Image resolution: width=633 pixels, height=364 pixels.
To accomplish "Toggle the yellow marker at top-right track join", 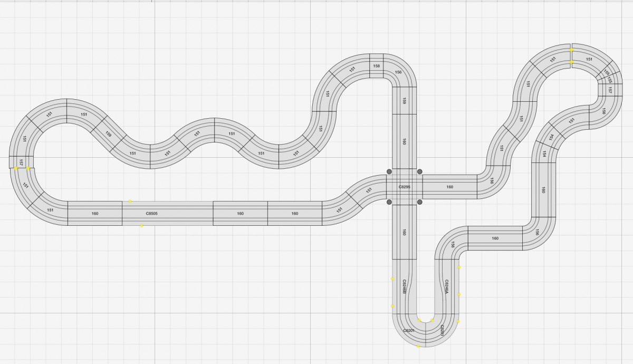I will click(571, 50).
